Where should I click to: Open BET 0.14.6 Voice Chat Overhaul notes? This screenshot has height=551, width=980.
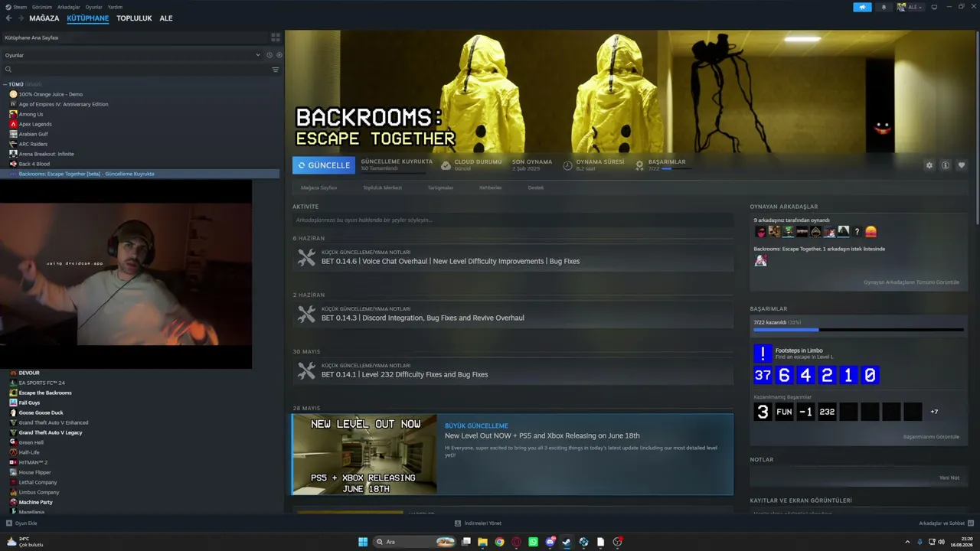[x=512, y=258]
